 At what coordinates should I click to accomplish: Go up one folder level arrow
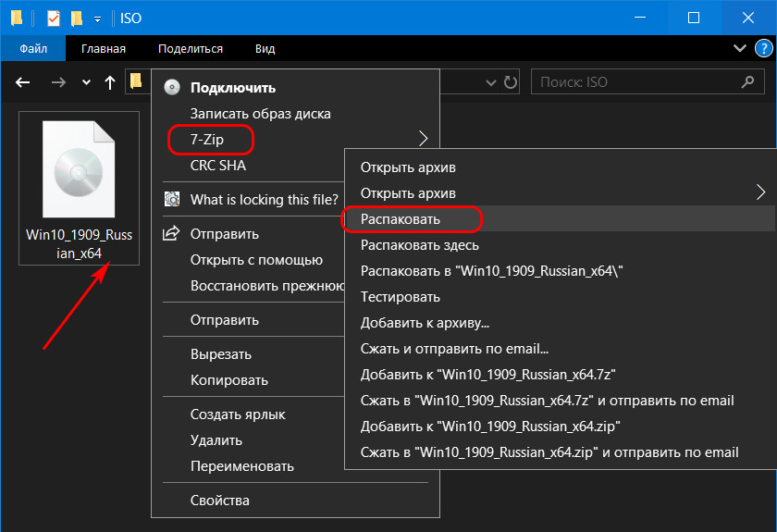point(110,82)
